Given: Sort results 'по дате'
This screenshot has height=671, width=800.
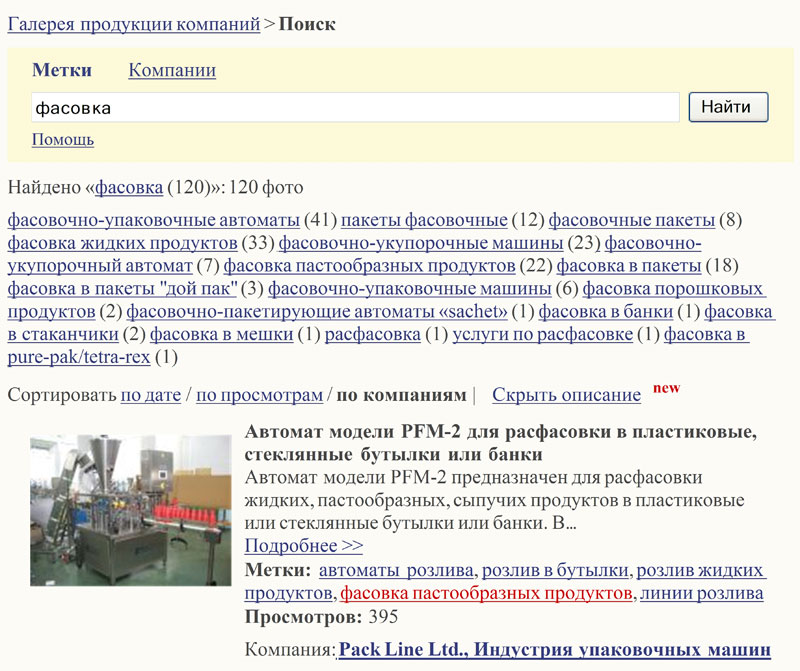Looking at the screenshot, I should pyautogui.click(x=150, y=395).
